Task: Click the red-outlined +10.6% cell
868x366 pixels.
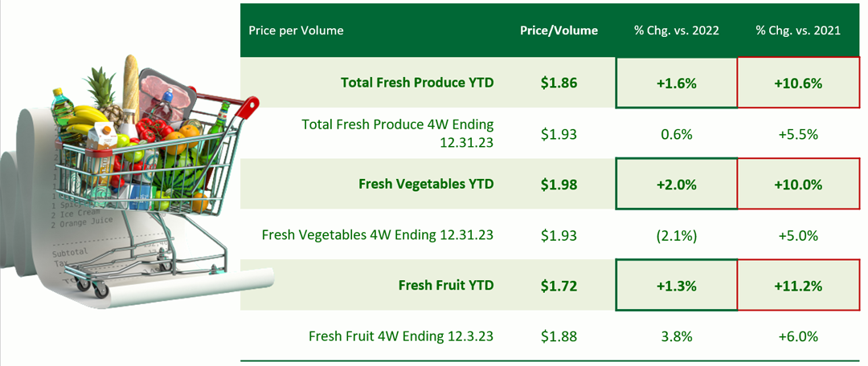Action: 797,82
